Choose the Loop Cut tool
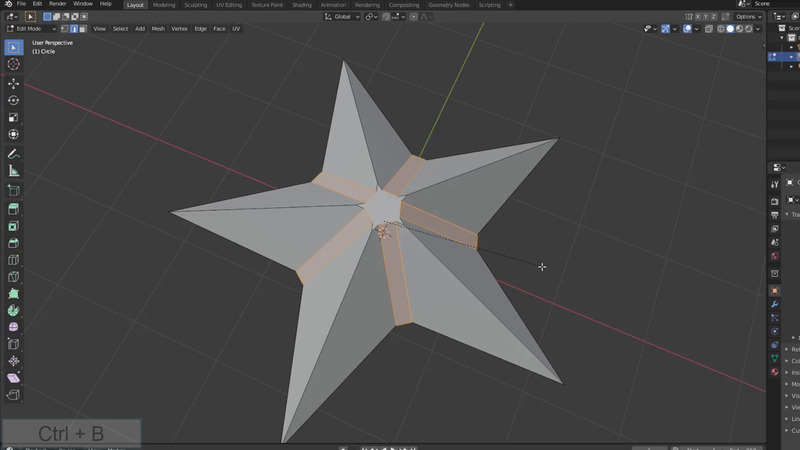800x450 pixels. pos(14,260)
